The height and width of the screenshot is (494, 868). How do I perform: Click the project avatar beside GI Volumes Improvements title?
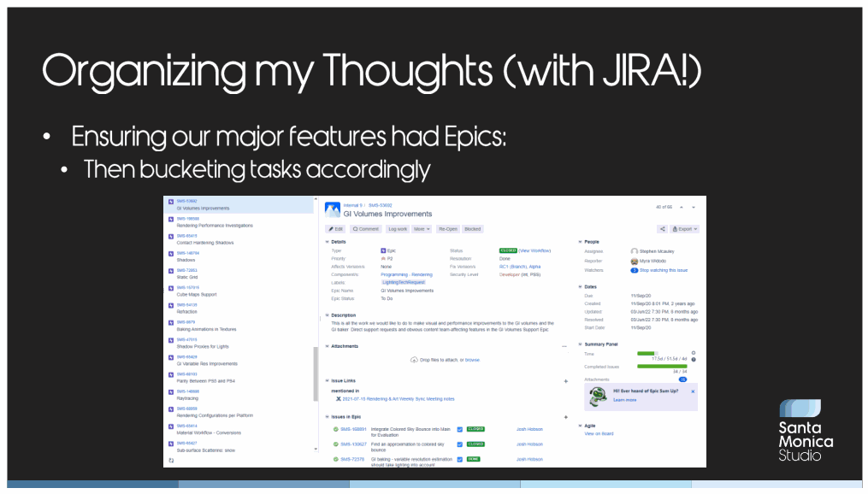coord(332,209)
